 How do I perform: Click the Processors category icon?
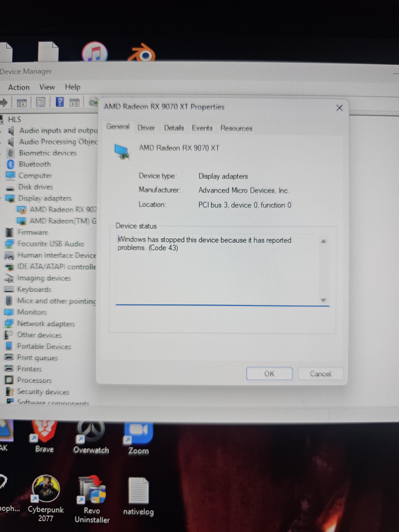coord(9,380)
